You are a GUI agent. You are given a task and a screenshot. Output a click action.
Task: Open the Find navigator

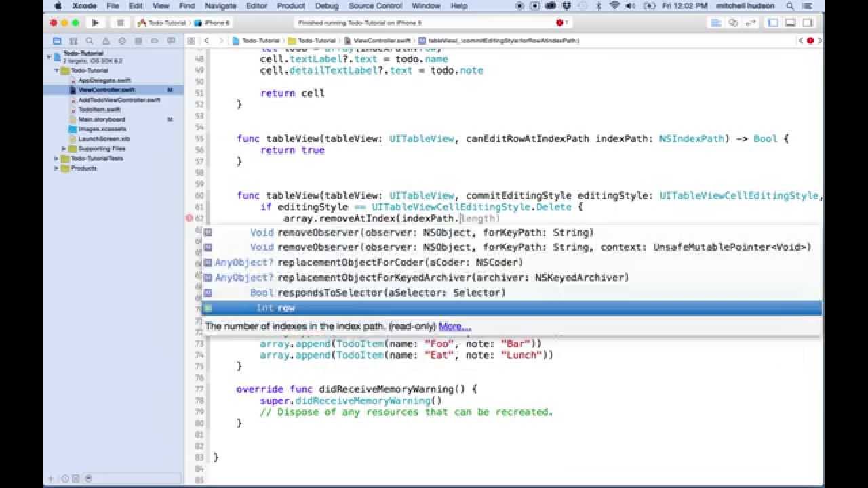click(89, 41)
